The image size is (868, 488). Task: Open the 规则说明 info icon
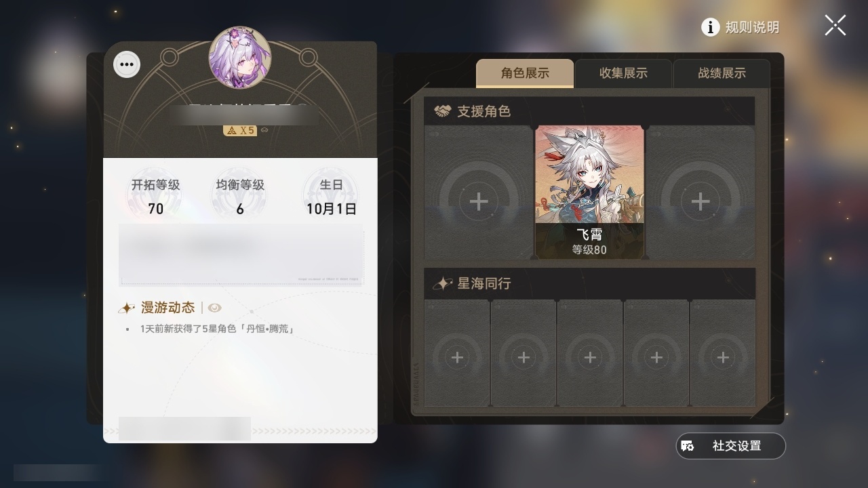tap(710, 27)
